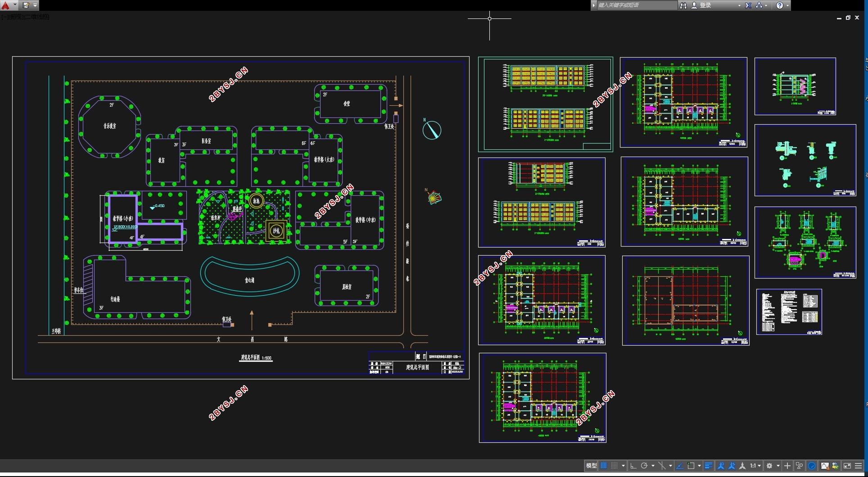This screenshot has width=868, height=477.
Task: Open the 二维线框 visual style menu
Action: [x=37, y=17]
